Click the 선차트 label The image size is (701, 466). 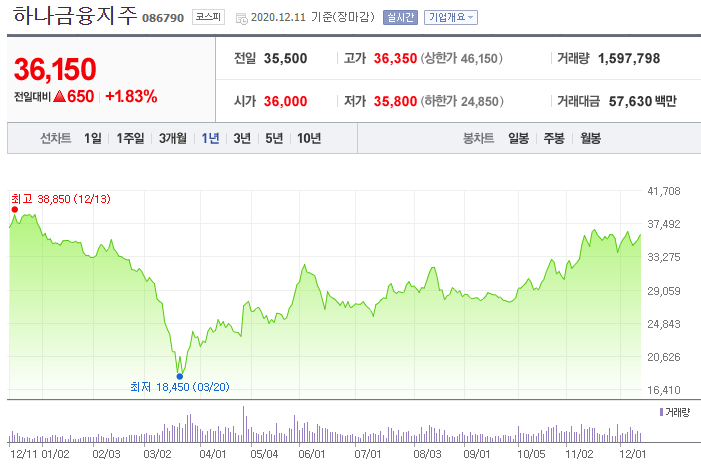point(56,138)
